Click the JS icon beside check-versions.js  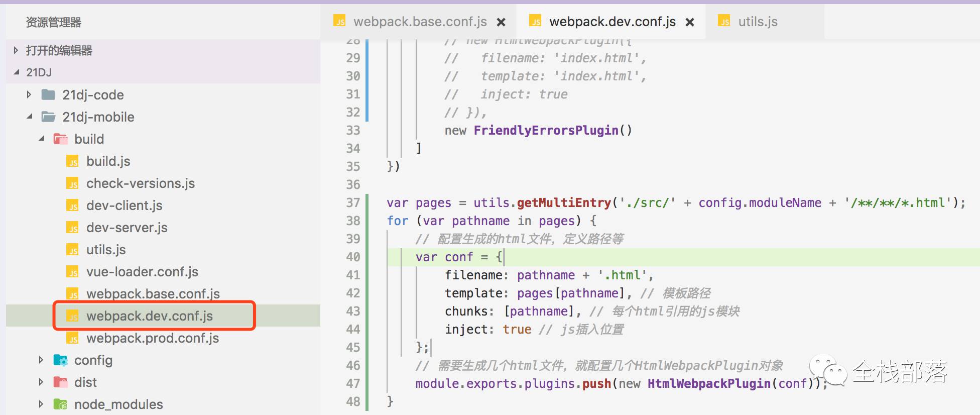73,183
